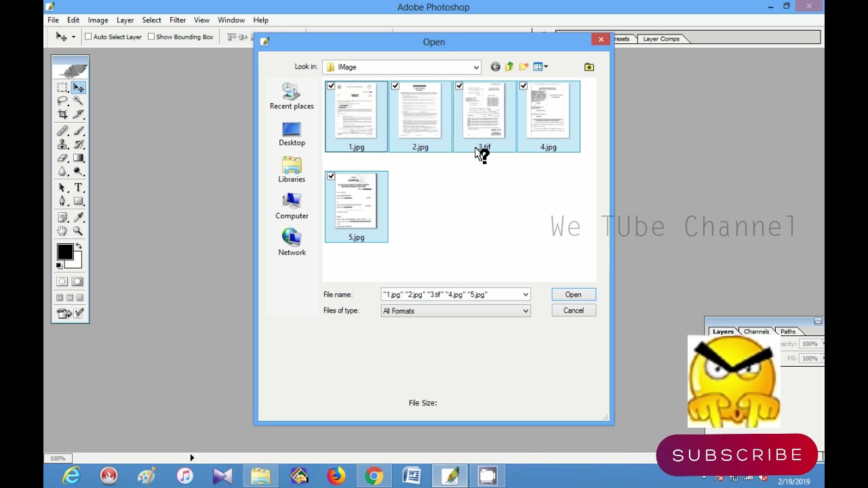Create new folder in Open dialog

coord(524,66)
